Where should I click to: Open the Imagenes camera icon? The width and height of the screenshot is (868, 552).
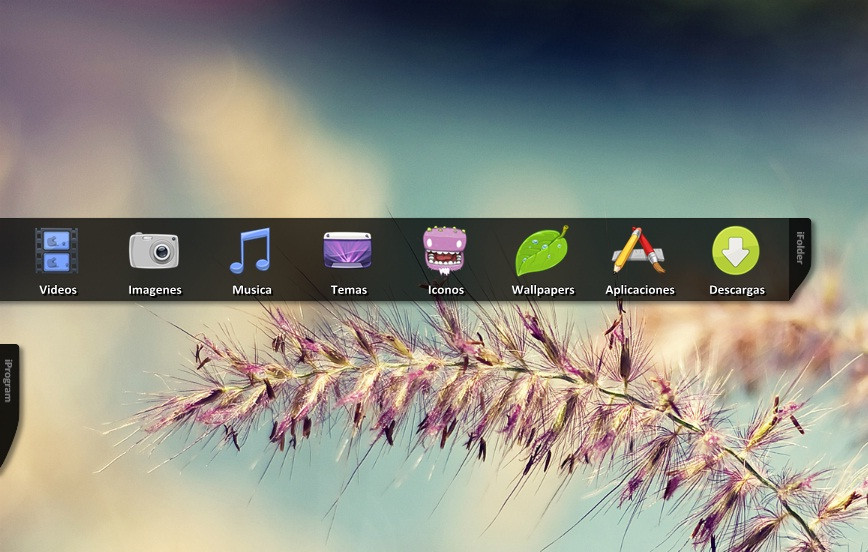pos(154,251)
